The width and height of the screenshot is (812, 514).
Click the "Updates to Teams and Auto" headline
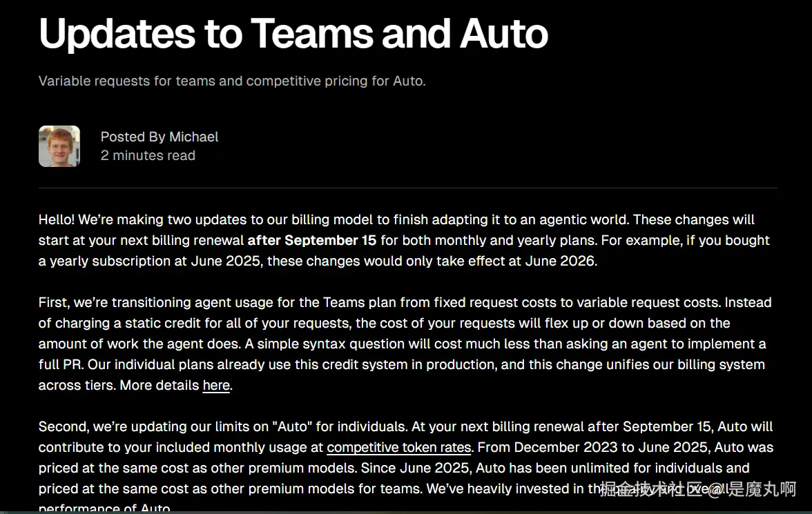point(293,34)
